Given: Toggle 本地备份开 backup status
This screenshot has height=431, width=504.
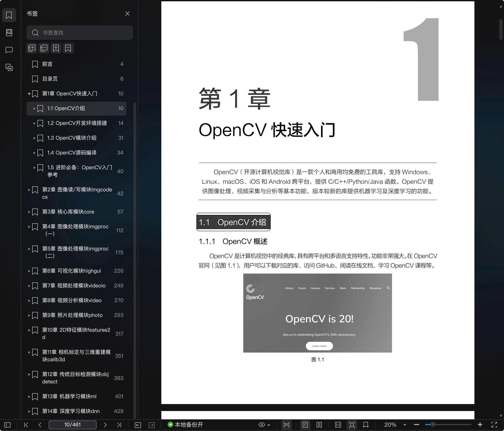Looking at the screenshot, I should (x=185, y=425).
